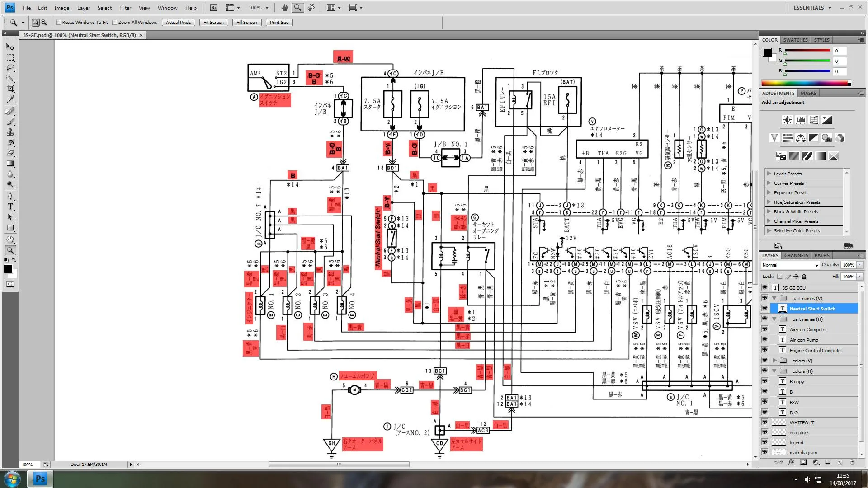Screen dimensions: 868x488
Task: Hide the Engine Control Computer layer
Action: coord(764,350)
